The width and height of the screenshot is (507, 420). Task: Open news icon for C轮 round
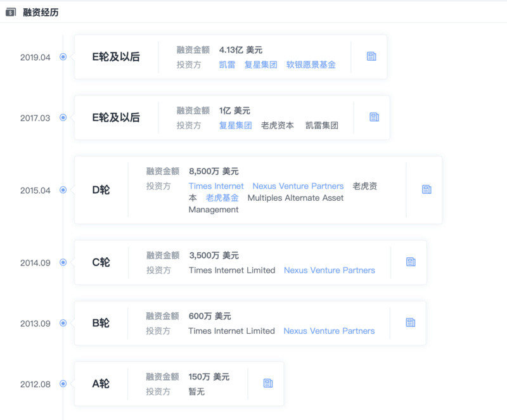click(x=411, y=262)
